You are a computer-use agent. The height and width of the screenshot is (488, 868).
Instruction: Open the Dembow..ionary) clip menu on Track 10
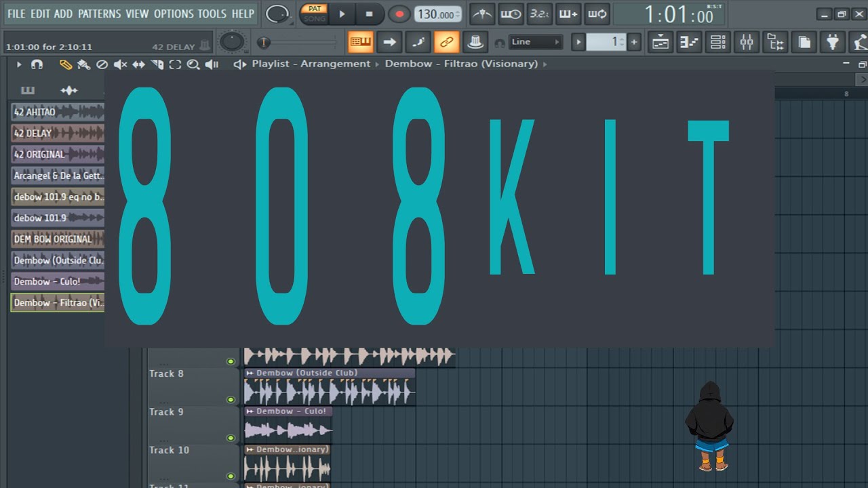pos(250,449)
